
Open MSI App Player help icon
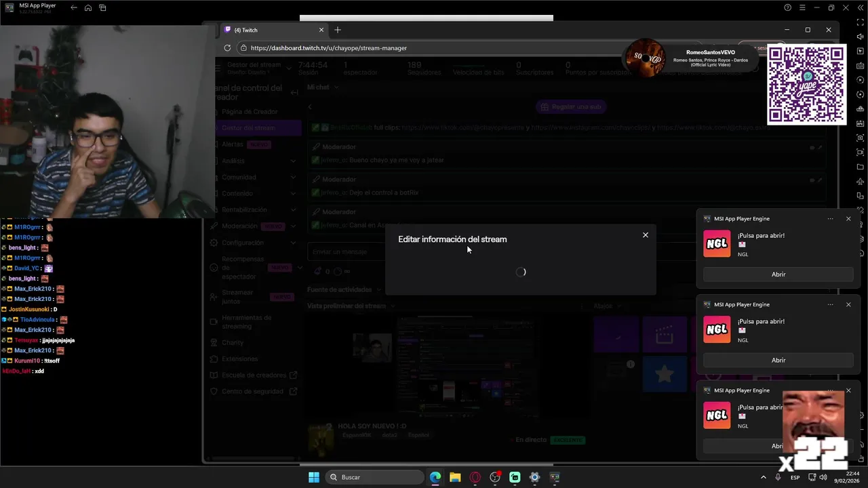coord(787,7)
